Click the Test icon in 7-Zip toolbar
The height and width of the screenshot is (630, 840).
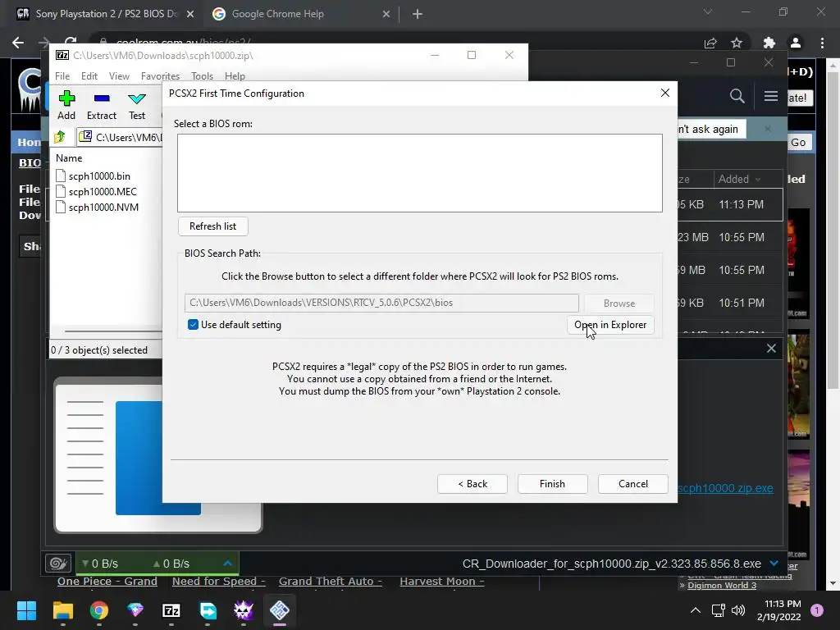(137, 98)
